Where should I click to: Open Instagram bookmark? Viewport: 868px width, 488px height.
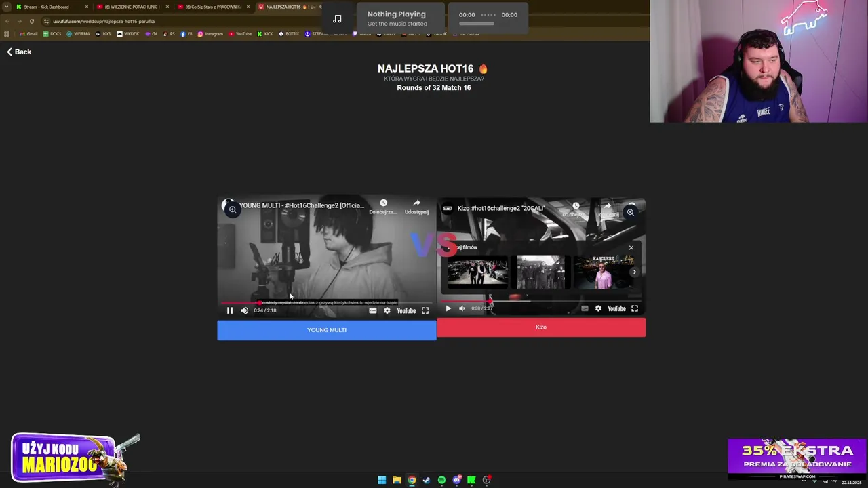coord(210,33)
